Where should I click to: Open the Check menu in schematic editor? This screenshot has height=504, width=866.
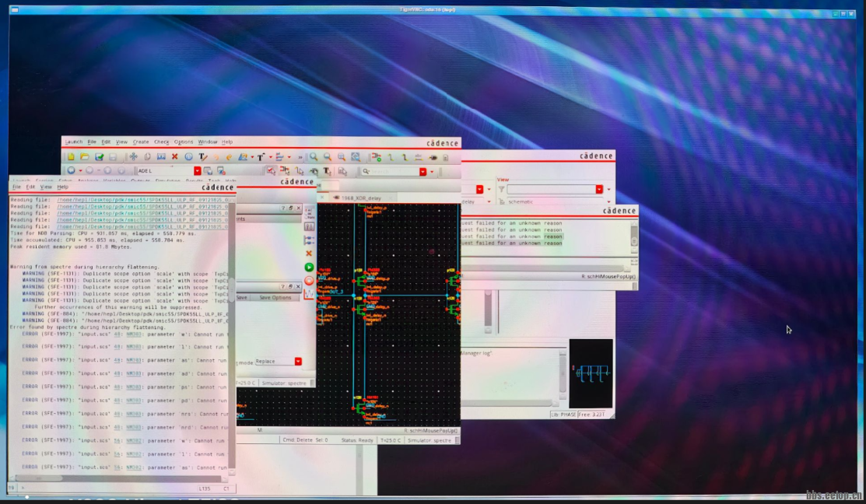pos(161,142)
